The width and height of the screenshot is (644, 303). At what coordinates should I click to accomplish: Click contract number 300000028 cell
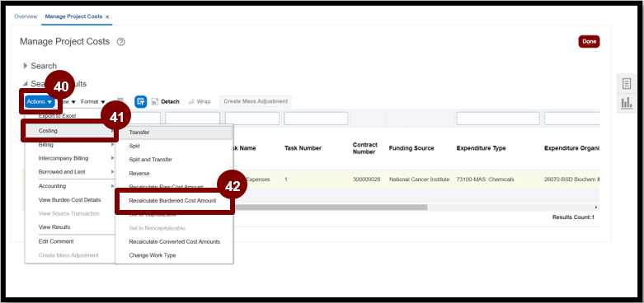click(366, 179)
